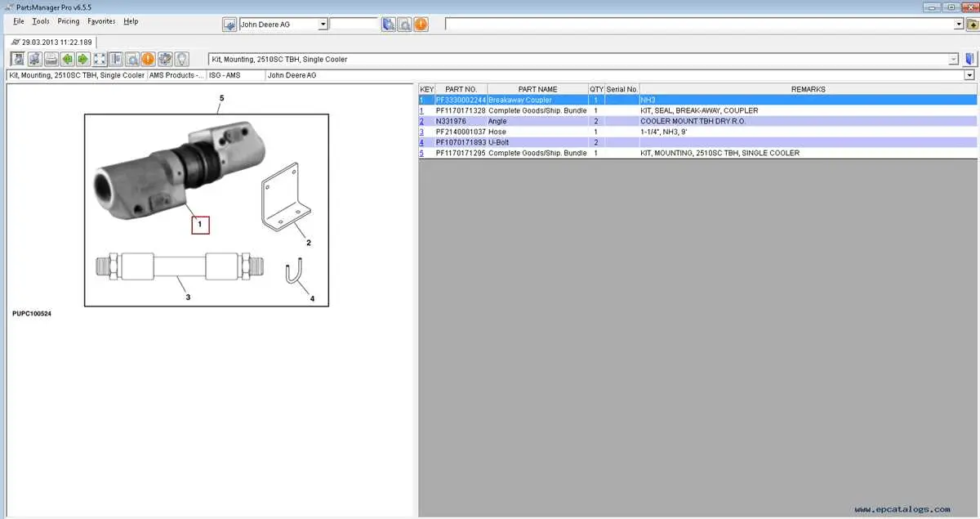Click the Hose part name cell
This screenshot has width=980, height=519.
[537, 132]
